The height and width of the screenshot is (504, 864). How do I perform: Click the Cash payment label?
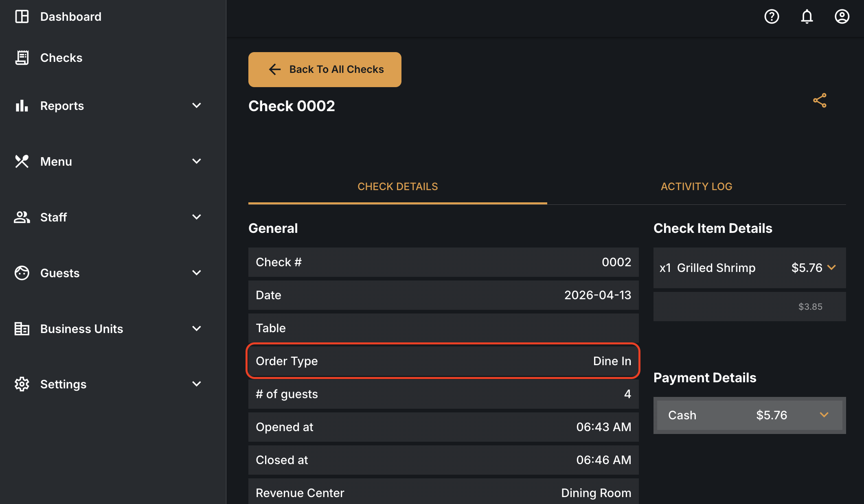coord(682,415)
